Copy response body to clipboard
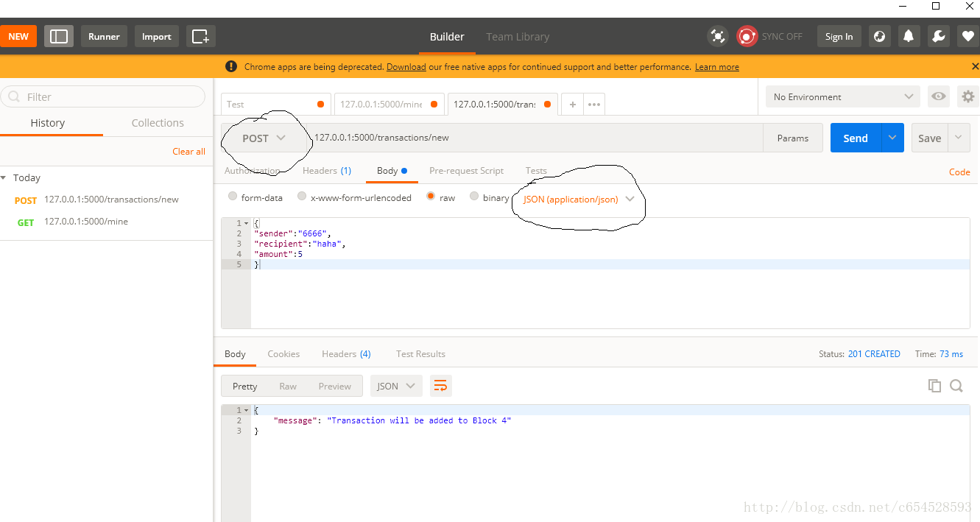This screenshot has height=522, width=980. (934, 386)
